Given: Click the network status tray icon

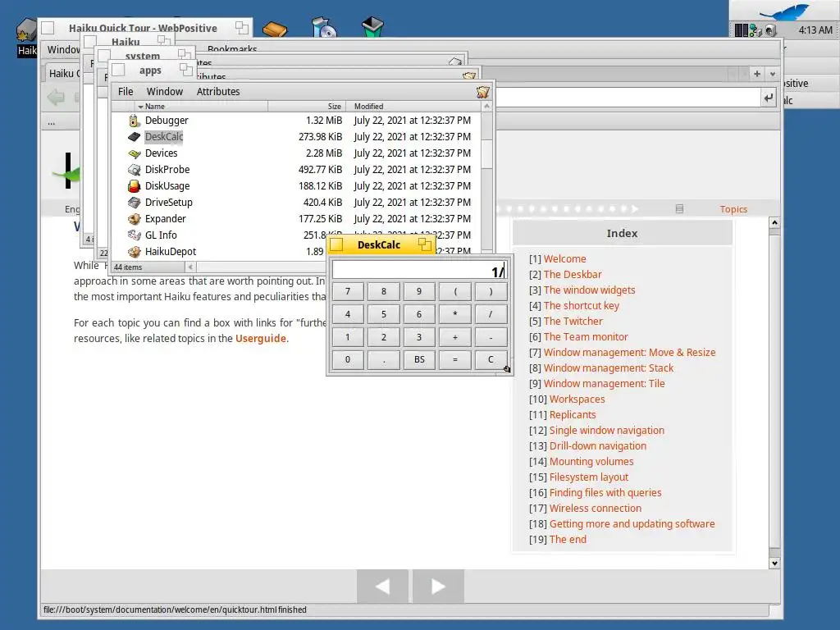Looking at the screenshot, I should pyautogui.click(x=756, y=30).
